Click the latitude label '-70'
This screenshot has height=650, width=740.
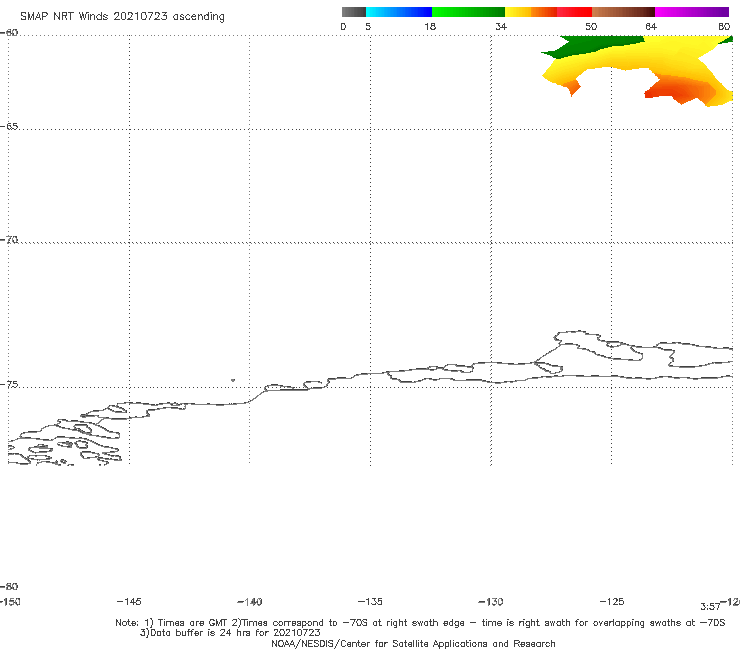pyautogui.click(x=9, y=240)
